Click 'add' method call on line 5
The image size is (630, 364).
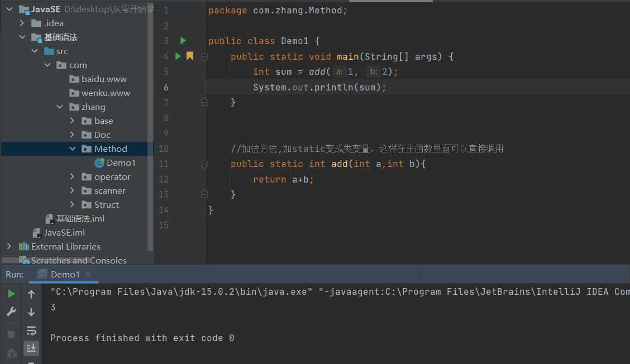point(317,71)
